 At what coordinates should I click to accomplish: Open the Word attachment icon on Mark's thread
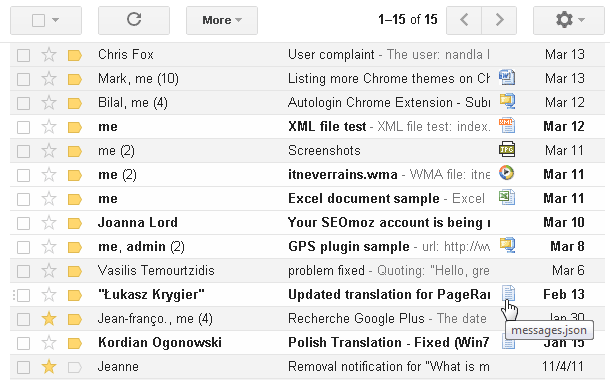coord(507,77)
